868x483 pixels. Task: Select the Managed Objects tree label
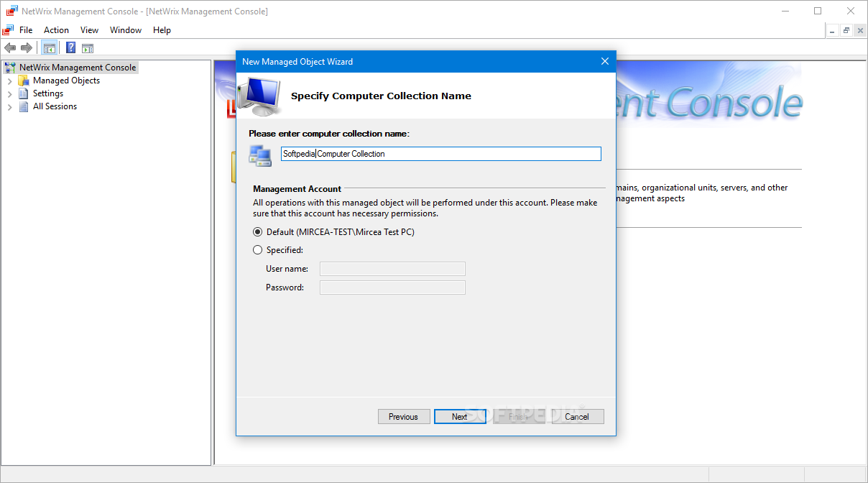coord(66,80)
